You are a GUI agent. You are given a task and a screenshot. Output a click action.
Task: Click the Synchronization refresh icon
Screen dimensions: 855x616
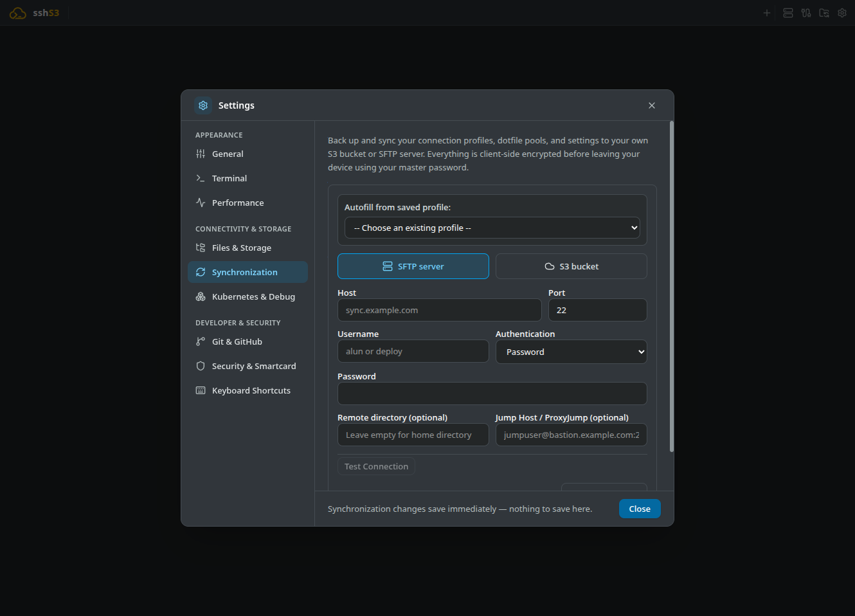(201, 272)
